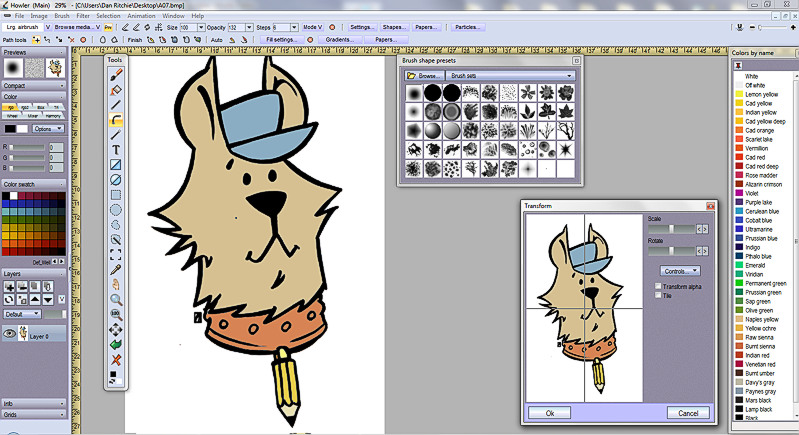The height and width of the screenshot is (435, 799).
Task: Click the red X clear tool
Action: pos(116,360)
